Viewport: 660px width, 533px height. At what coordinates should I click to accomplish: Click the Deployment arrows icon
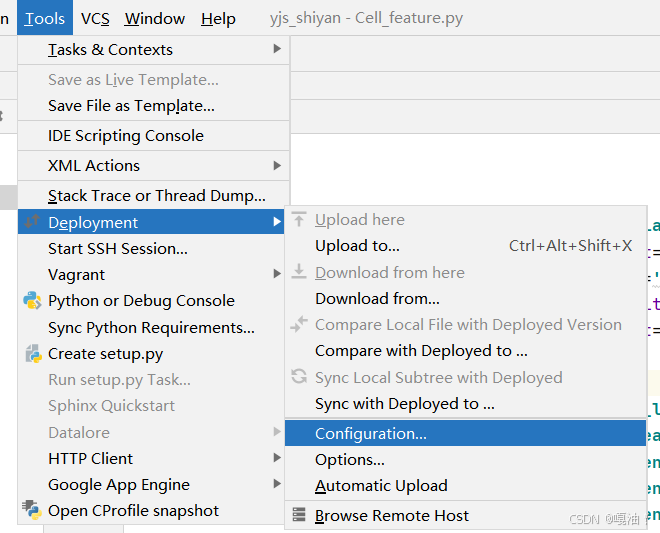coord(32,221)
